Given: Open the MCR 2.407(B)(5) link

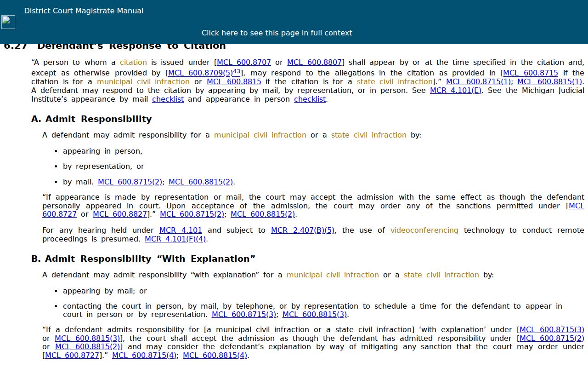Looking at the screenshot, I should [x=303, y=230].
